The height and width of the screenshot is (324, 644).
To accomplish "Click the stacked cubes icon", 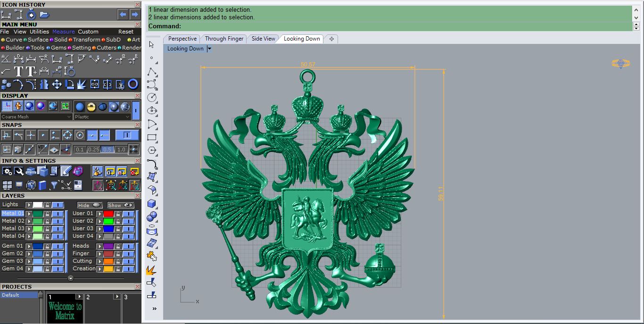I will click(6, 84).
